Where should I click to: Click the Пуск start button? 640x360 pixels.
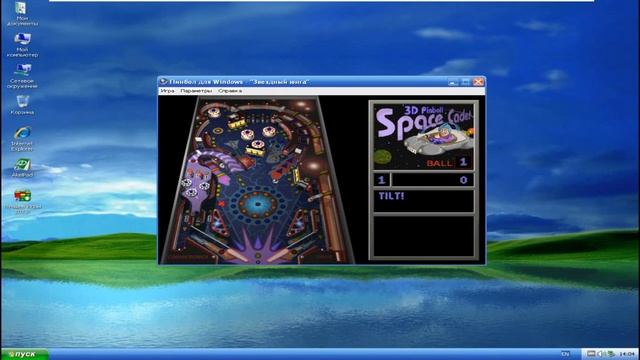[x=24, y=354]
